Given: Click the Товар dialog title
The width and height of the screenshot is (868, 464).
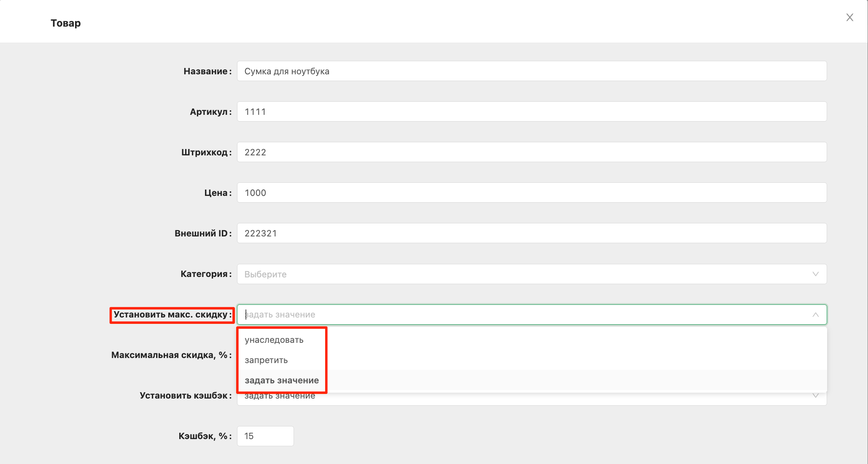Looking at the screenshot, I should [x=66, y=23].
